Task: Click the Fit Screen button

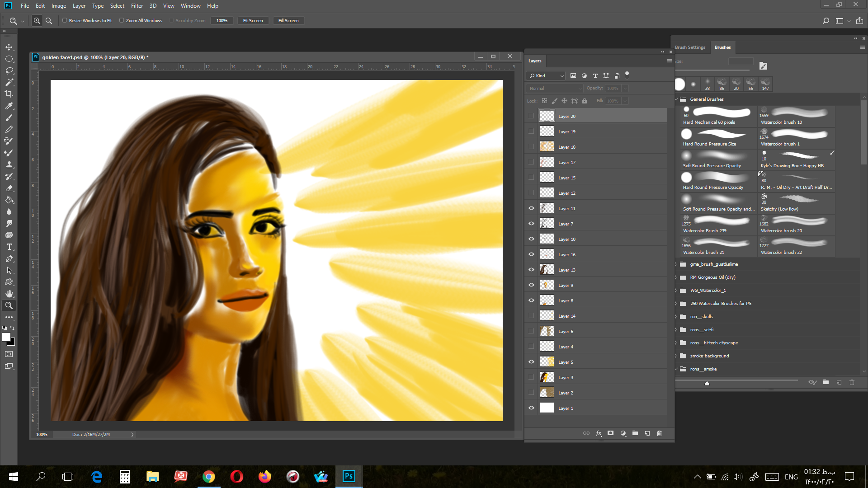Action: [x=253, y=21]
